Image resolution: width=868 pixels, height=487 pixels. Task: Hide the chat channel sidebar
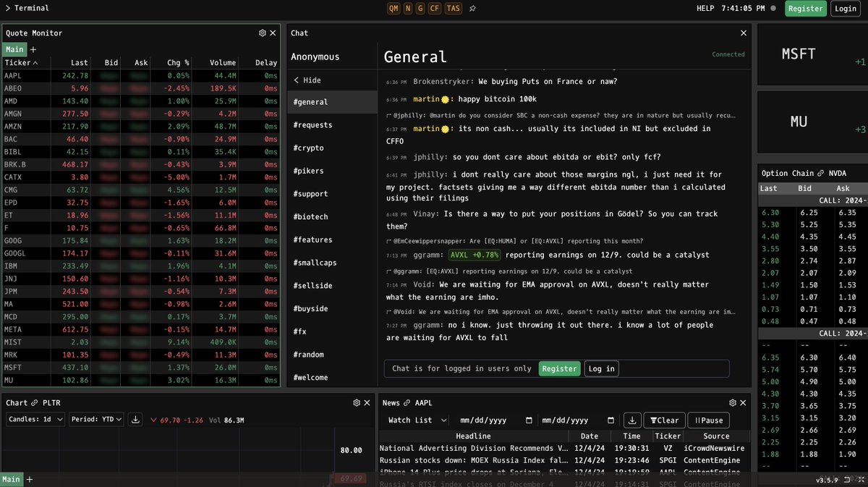click(x=307, y=80)
